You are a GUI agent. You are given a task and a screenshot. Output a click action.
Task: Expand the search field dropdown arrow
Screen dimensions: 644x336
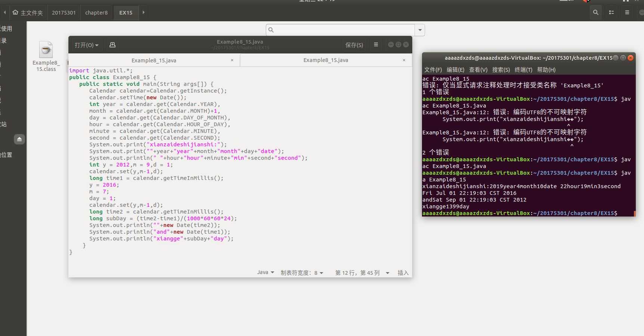point(420,30)
